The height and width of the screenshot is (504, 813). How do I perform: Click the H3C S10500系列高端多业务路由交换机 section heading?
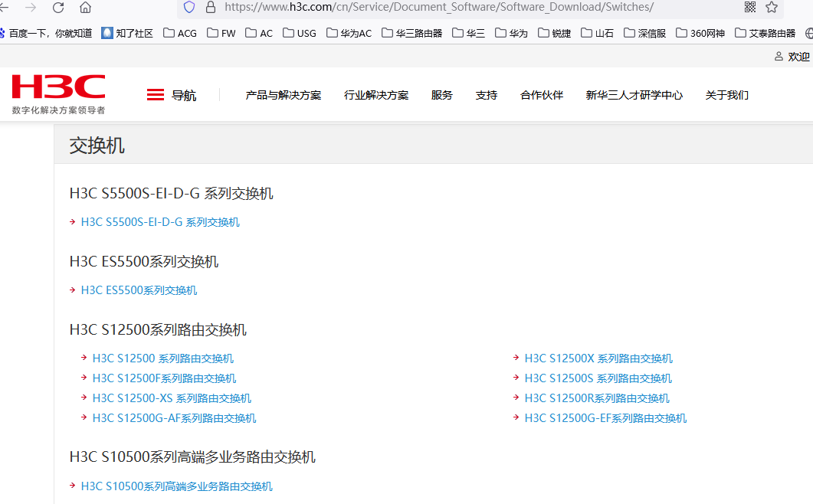click(x=192, y=457)
